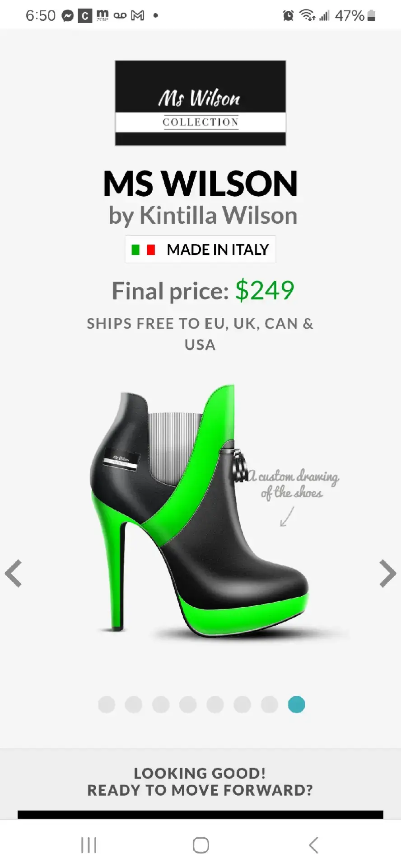Open Gmail notification icon in status bar

pyautogui.click(x=138, y=16)
